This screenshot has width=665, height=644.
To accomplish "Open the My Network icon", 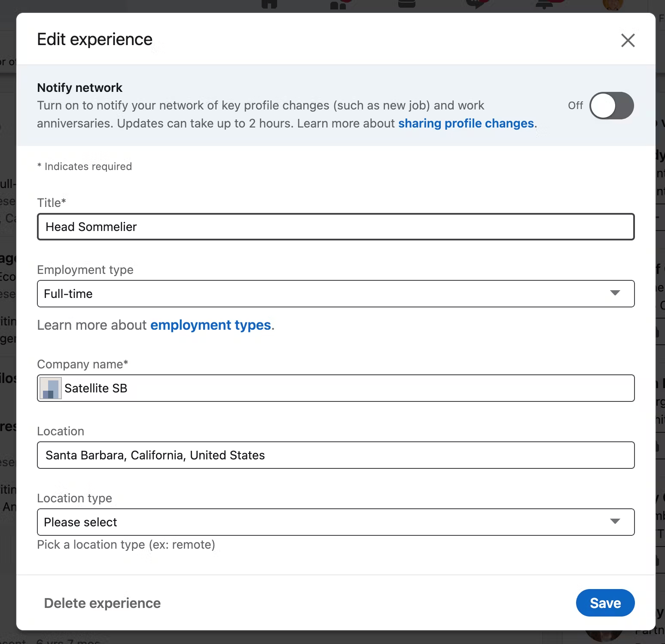I will coord(338,4).
